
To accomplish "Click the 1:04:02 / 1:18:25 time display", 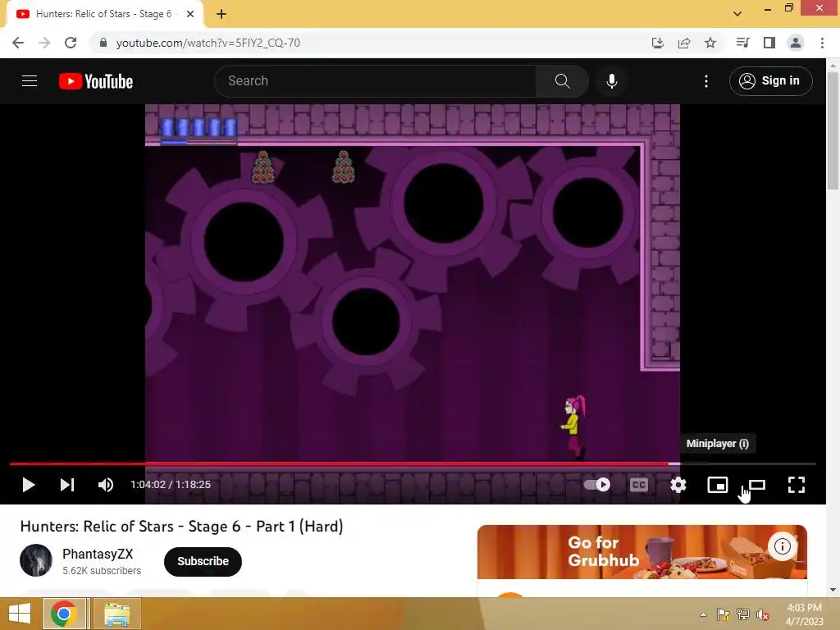I will [x=171, y=485].
